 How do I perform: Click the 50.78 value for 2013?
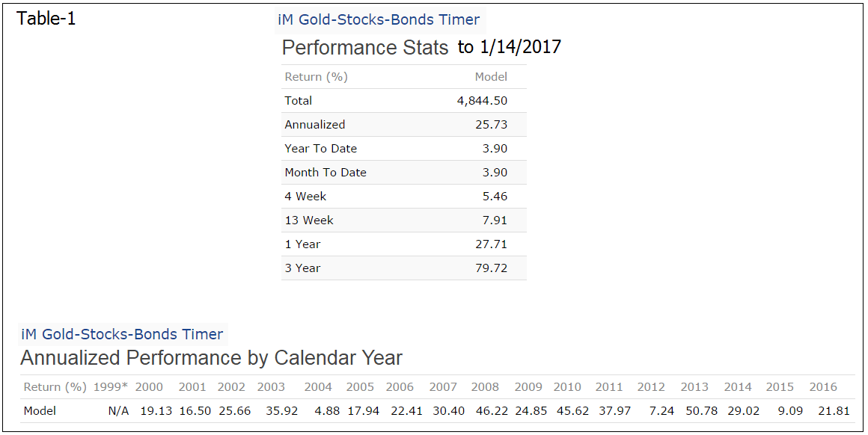(701, 411)
